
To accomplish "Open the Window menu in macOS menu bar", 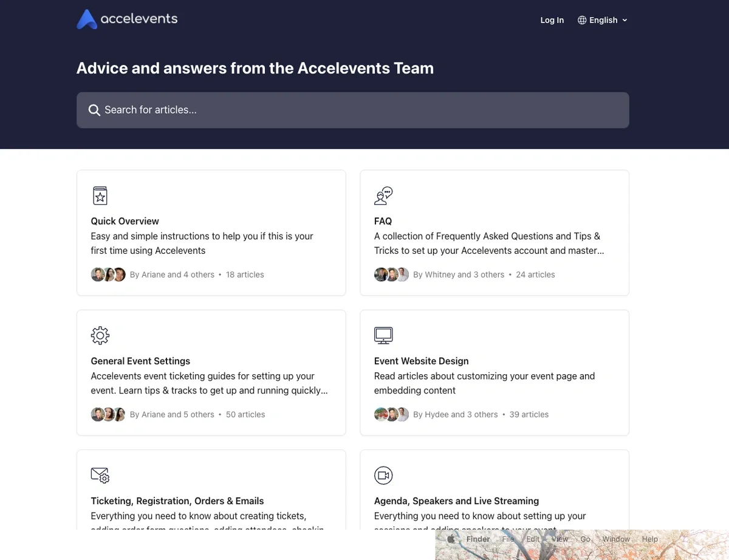I will 615,539.
